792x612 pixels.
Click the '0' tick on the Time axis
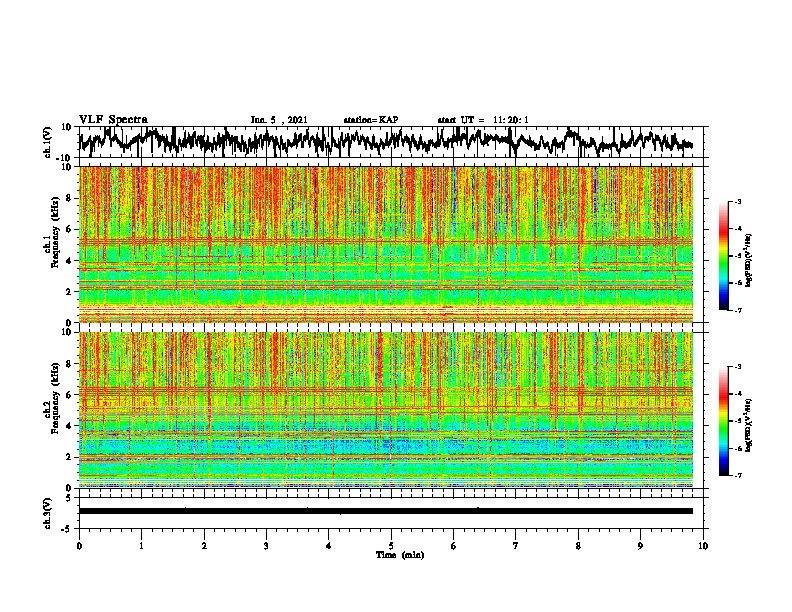(x=79, y=546)
